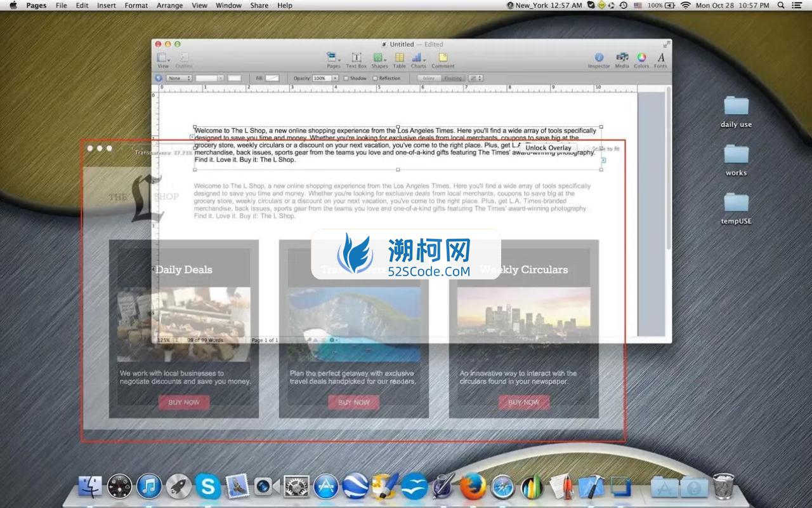The width and height of the screenshot is (812, 508).
Task: Open the Shapes toolbar menu
Action: coord(379,60)
